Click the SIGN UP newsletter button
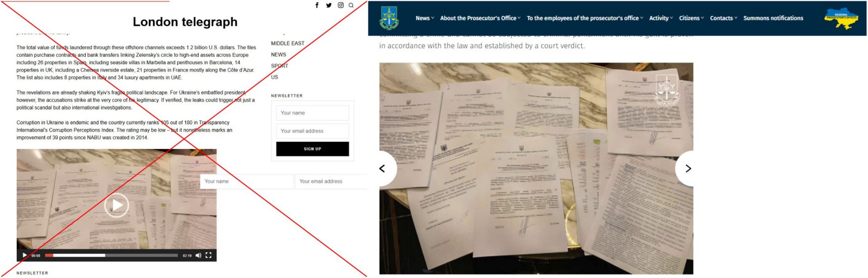The height and width of the screenshot is (278, 868). [312, 149]
